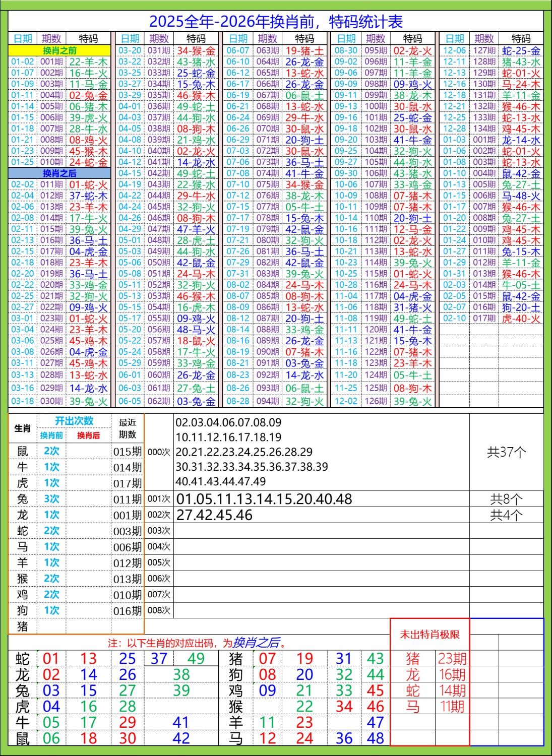552x756 pixels.
Task: Click the 27.42.45.46 number list
Action: [x=215, y=515]
